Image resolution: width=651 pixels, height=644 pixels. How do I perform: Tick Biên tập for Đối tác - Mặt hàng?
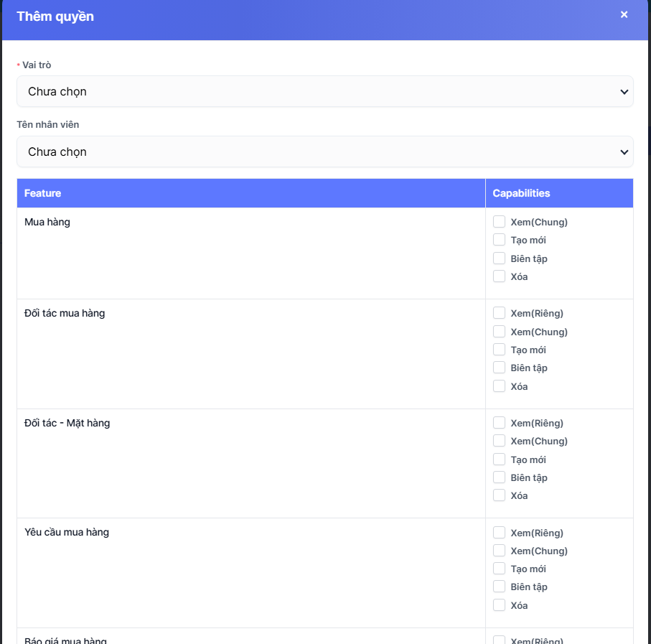coord(500,477)
